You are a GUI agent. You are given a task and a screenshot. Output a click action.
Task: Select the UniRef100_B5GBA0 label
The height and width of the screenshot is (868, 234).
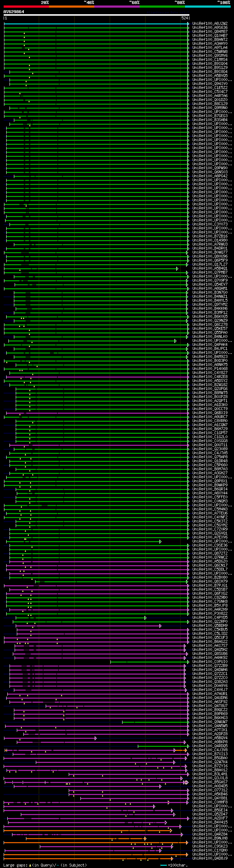point(210,758)
